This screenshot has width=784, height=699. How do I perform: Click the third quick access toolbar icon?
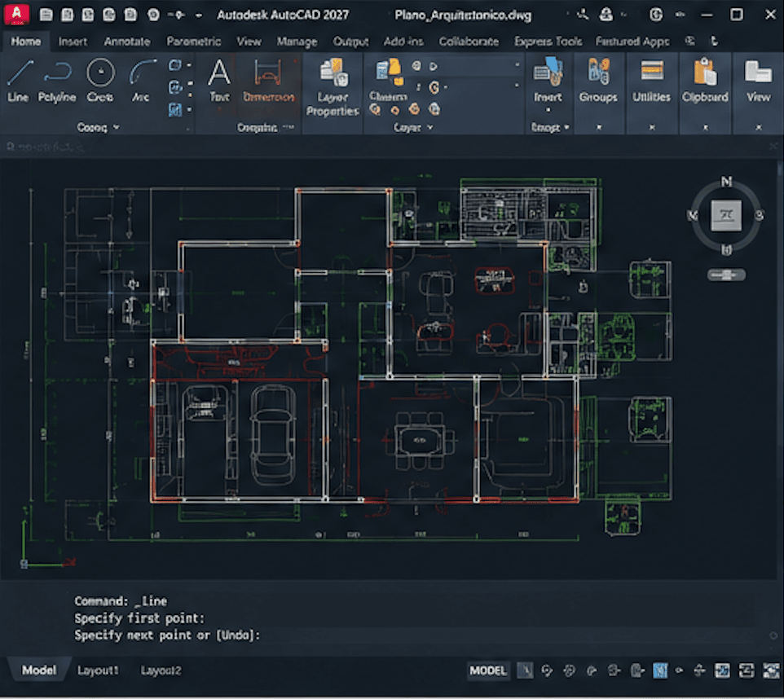point(88,15)
